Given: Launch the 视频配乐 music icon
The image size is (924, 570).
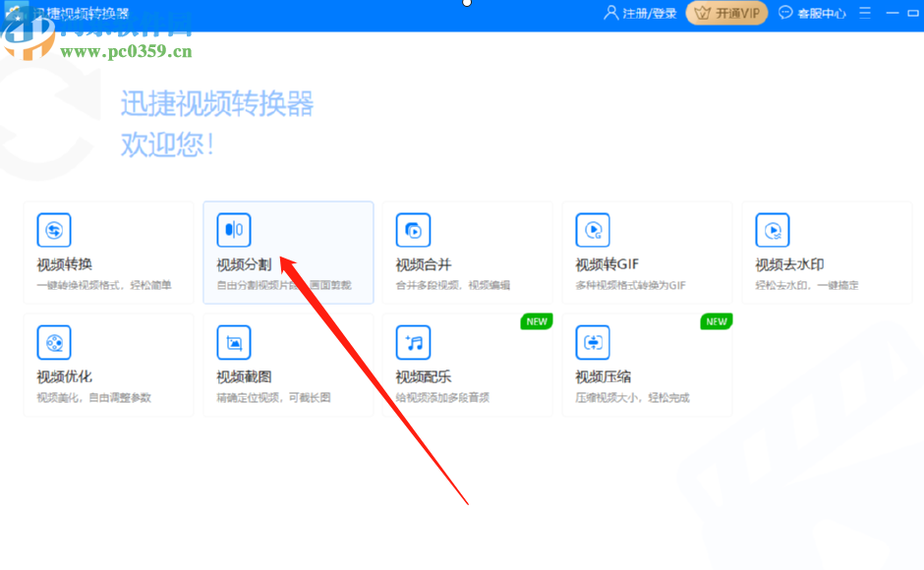Looking at the screenshot, I should 413,342.
